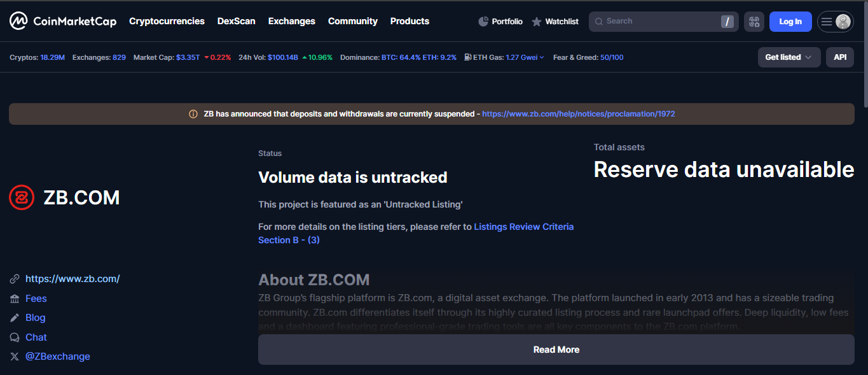Visit @ZBexchange via the X icon
This screenshot has height=375, width=868.
(14, 357)
